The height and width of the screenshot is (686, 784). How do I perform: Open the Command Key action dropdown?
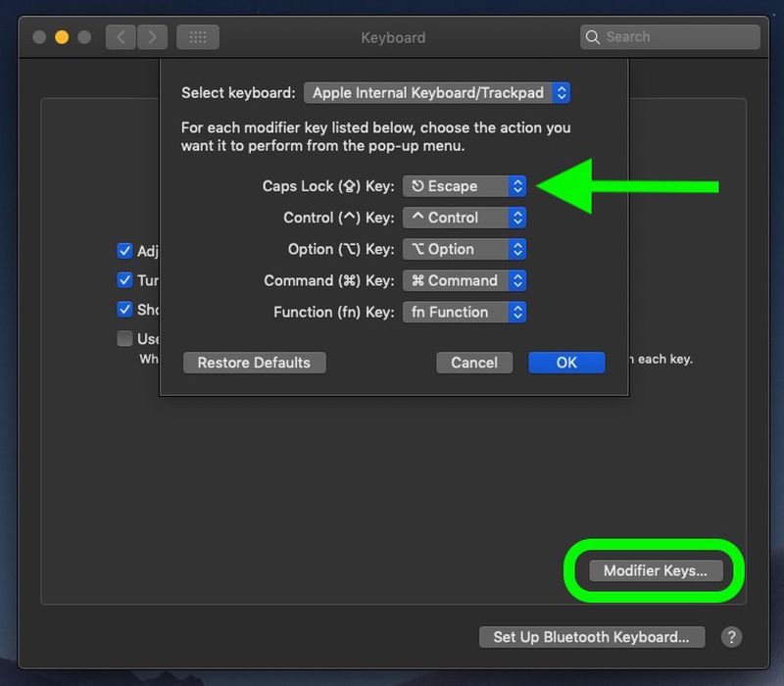(x=464, y=280)
